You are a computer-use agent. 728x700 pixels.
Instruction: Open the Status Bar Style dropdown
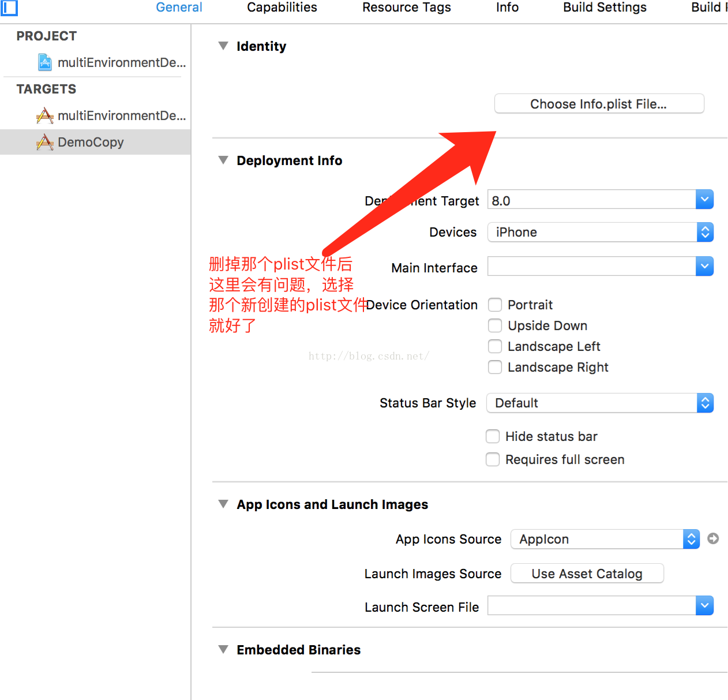coord(600,403)
